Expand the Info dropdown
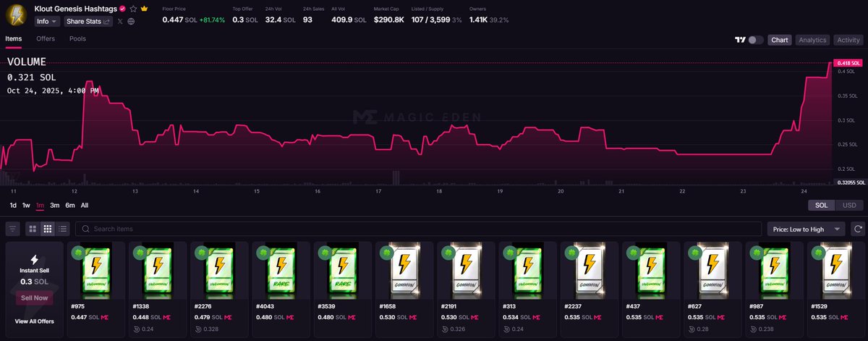 click(47, 22)
